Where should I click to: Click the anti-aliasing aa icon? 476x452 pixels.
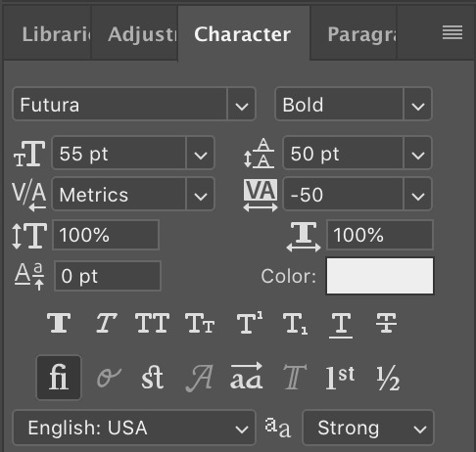point(277,428)
